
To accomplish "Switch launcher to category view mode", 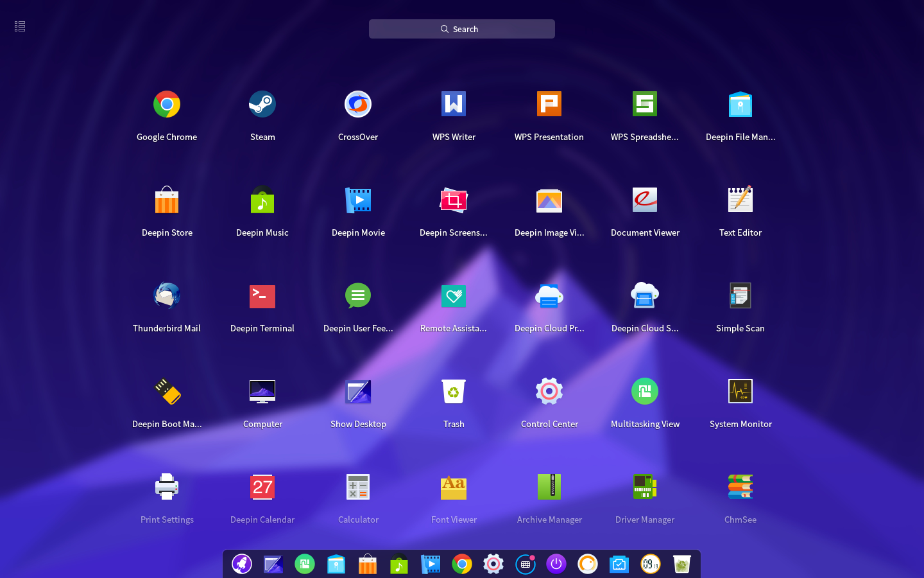I will click(x=20, y=26).
